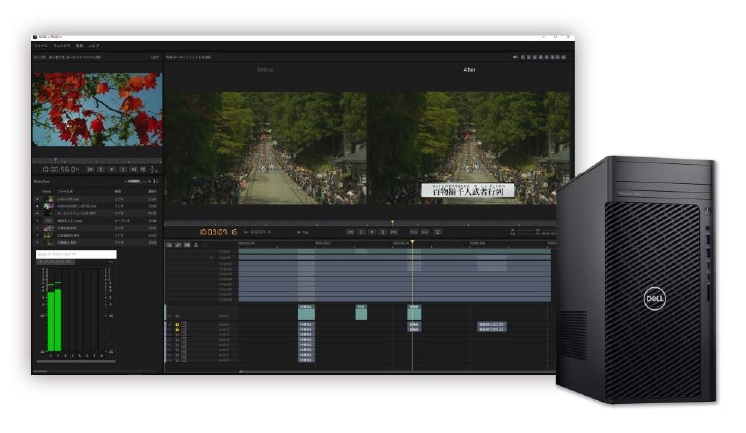
Task: Toggle the yellow lock icon on first audio track
Action: (178, 325)
